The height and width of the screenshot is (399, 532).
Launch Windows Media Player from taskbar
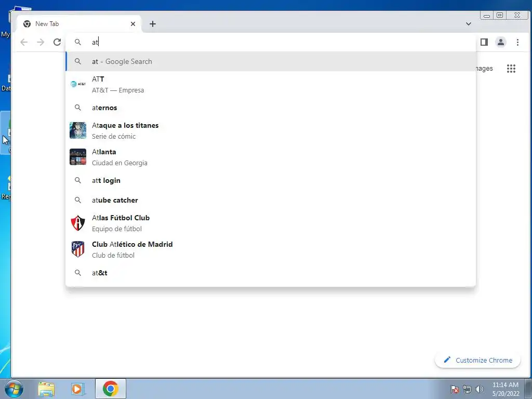77,389
